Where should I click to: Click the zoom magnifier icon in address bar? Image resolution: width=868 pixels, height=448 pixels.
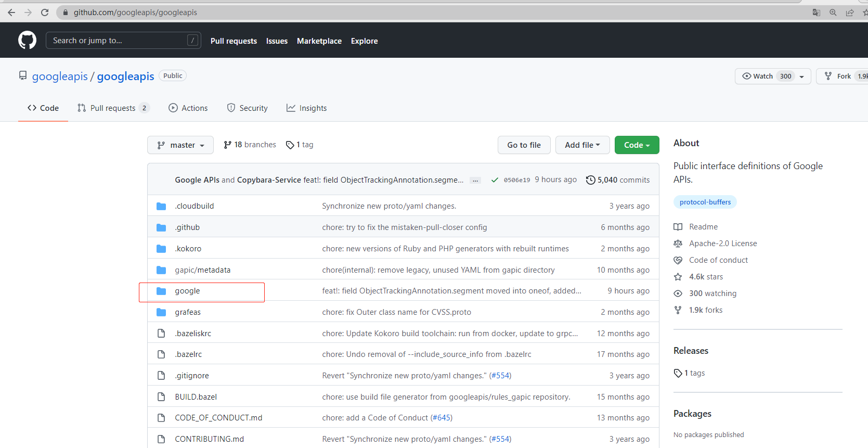click(833, 12)
